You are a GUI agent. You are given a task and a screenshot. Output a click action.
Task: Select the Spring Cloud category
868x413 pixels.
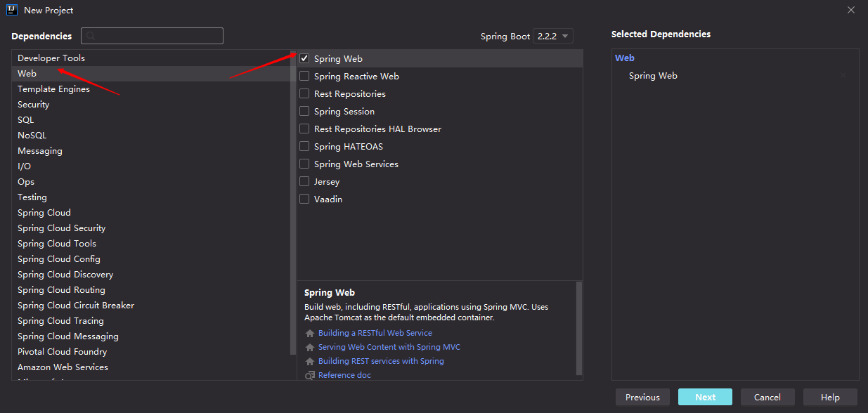pyautogui.click(x=151, y=213)
